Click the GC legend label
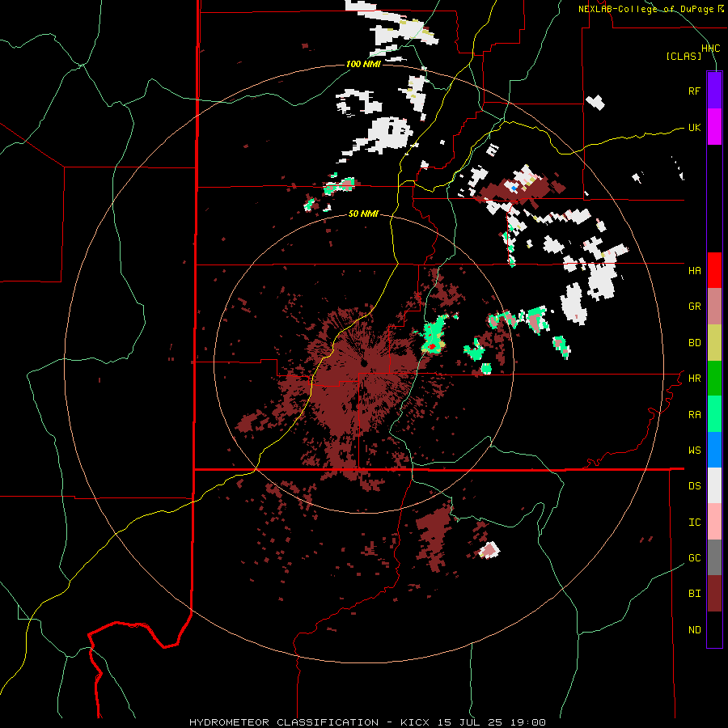This screenshot has height=728, width=728. (694, 558)
